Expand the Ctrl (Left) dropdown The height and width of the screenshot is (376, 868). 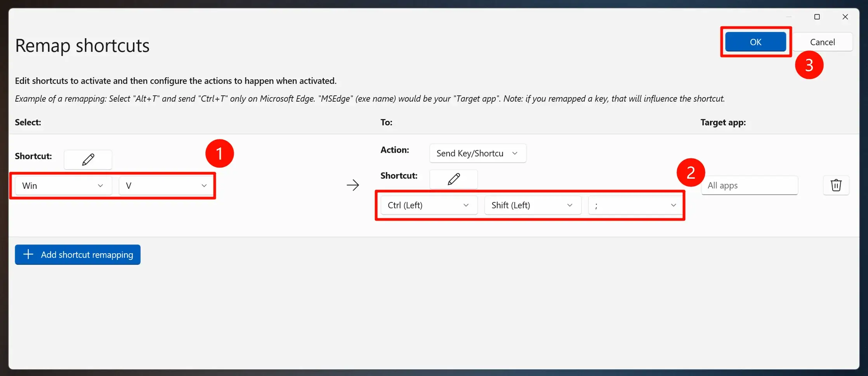(429, 205)
